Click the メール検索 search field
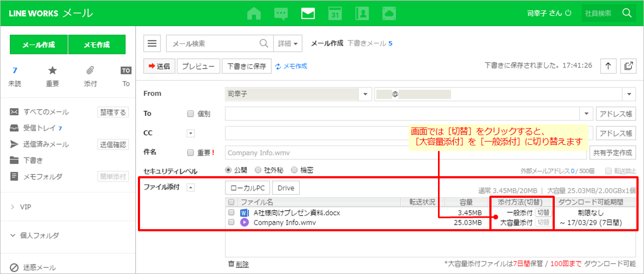This screenshot has width=644, height=274. pos(214,44)
